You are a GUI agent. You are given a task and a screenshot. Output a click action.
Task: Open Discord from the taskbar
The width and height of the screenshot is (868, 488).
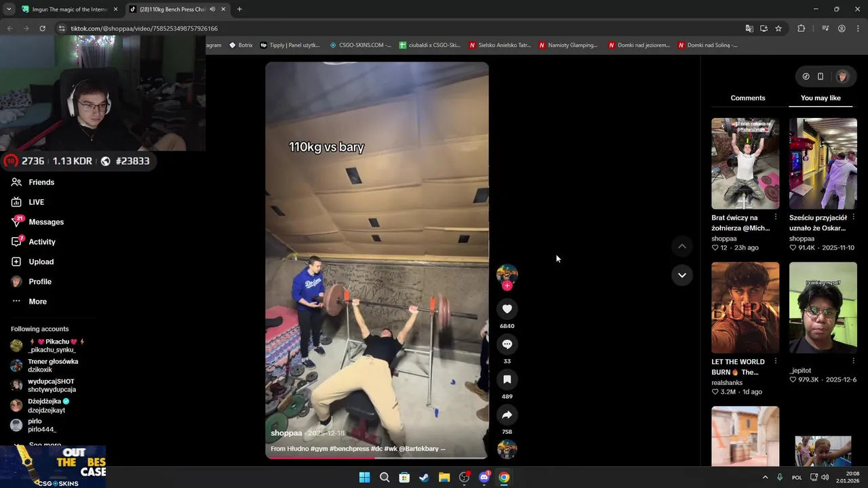[x=484, y=477]
